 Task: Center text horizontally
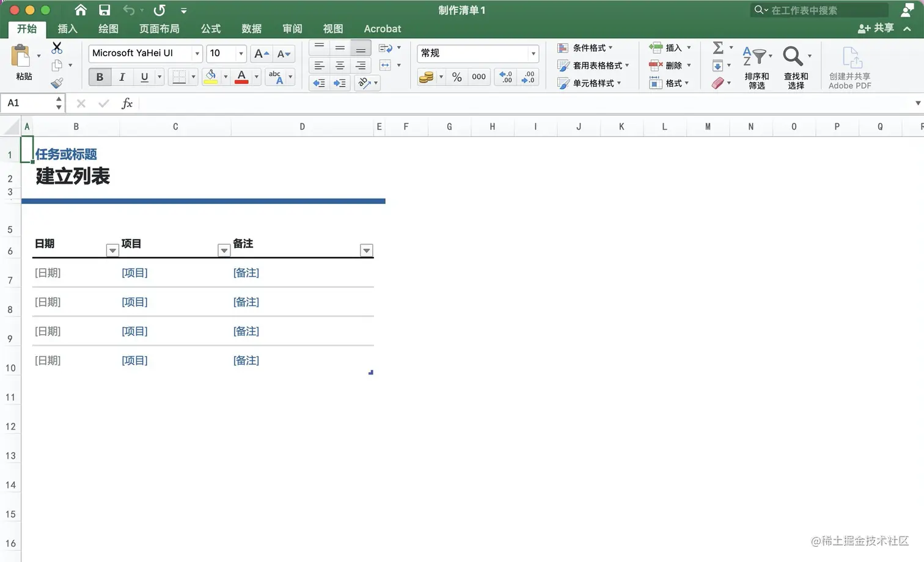(x=340, y=65)
